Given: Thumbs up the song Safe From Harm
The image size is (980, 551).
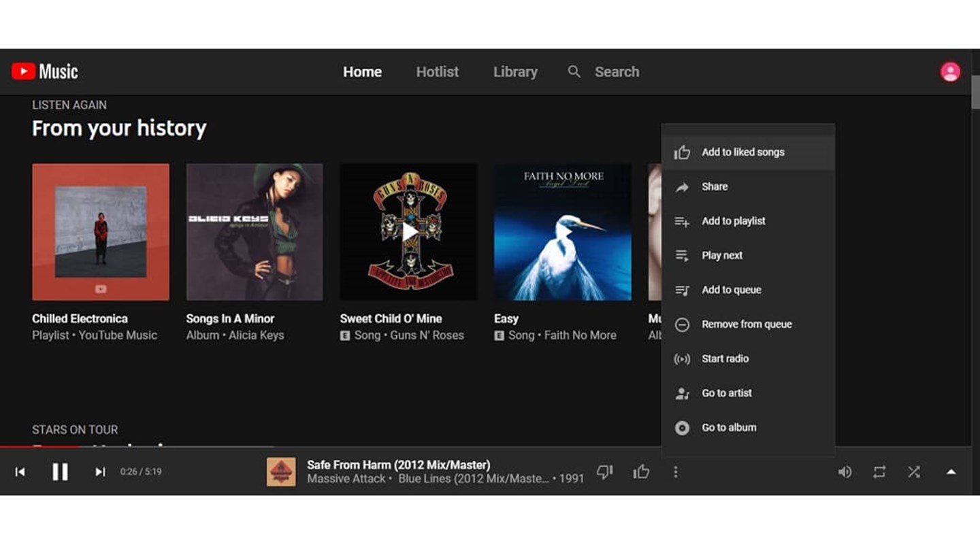Looking at the screenshot, I should [x=640, y=471].
